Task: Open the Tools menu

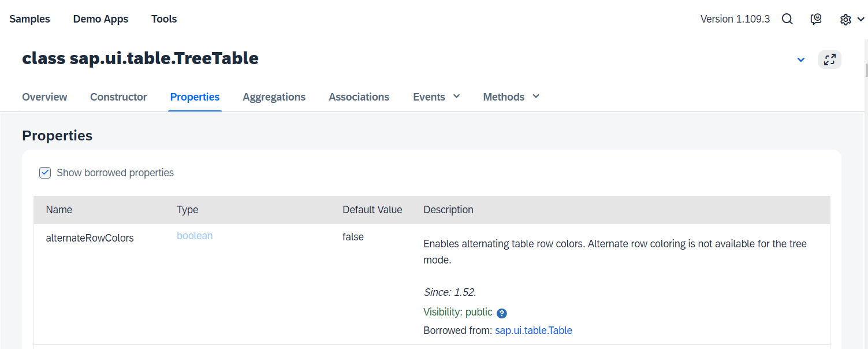Action: click(x=163, y=18)
